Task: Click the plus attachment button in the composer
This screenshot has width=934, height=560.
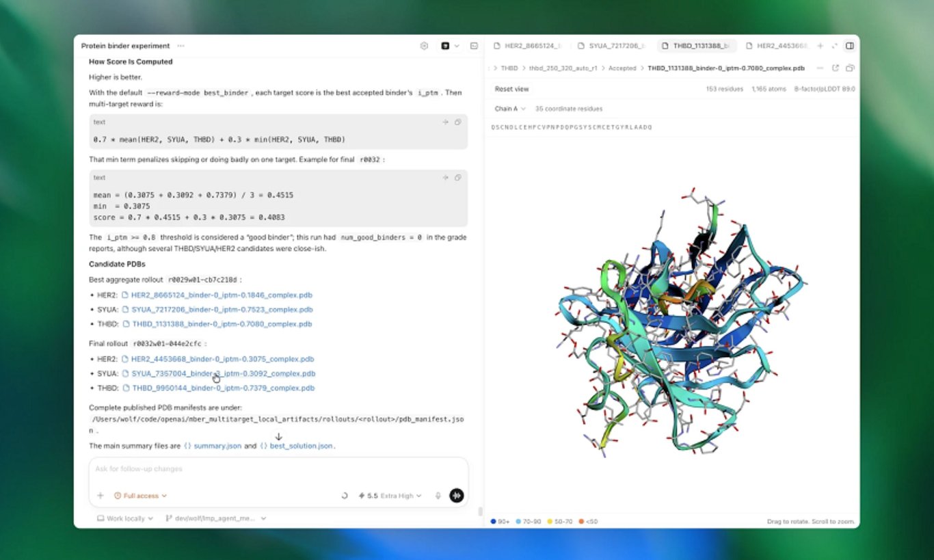Action: click(101, 496)
